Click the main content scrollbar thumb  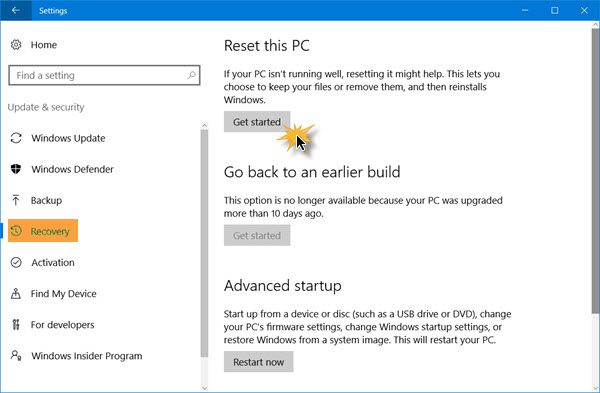click(596, 171)
